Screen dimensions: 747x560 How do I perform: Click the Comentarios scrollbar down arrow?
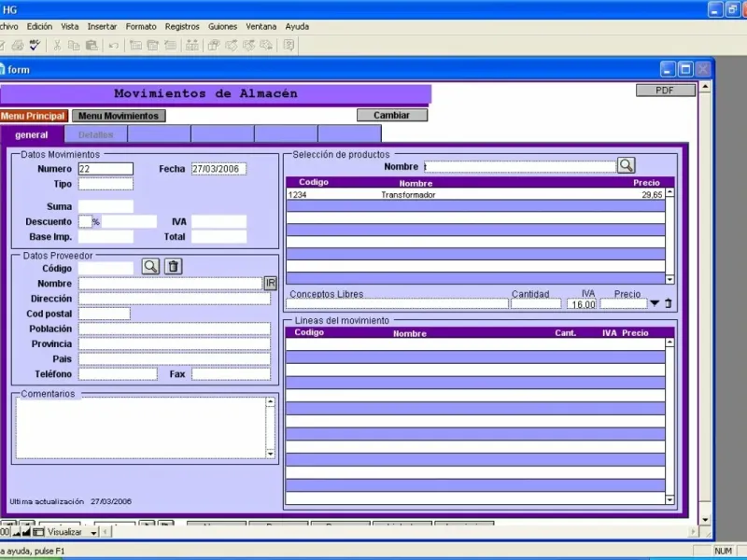270,454
